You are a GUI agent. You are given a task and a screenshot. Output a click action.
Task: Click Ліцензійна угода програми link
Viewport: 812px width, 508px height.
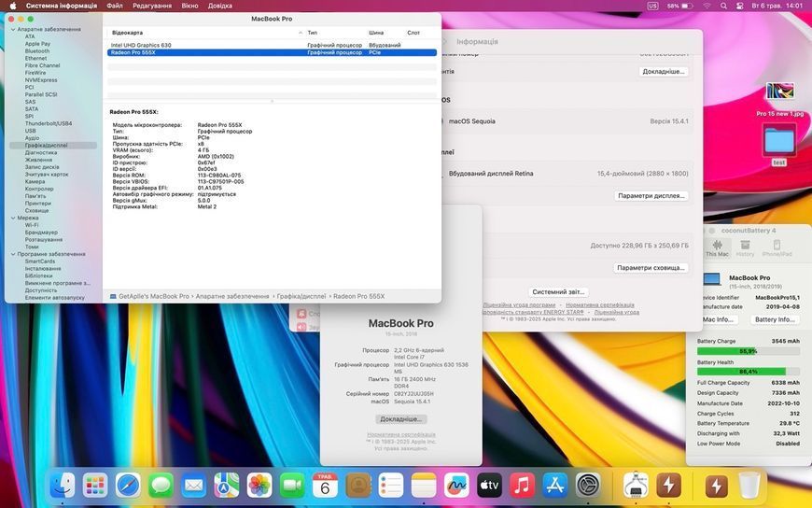(x=519, y=304)
